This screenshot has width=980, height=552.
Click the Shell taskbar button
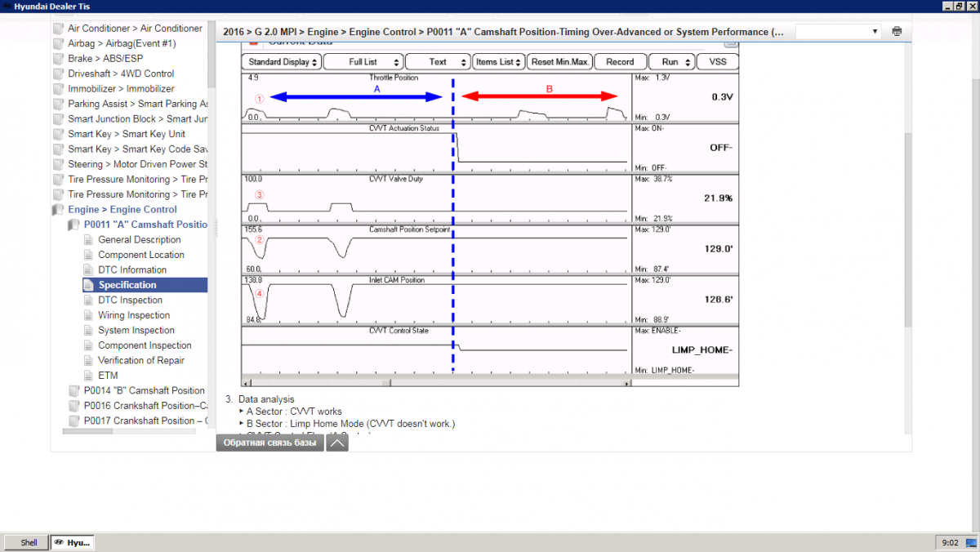(x=25, y=542)
